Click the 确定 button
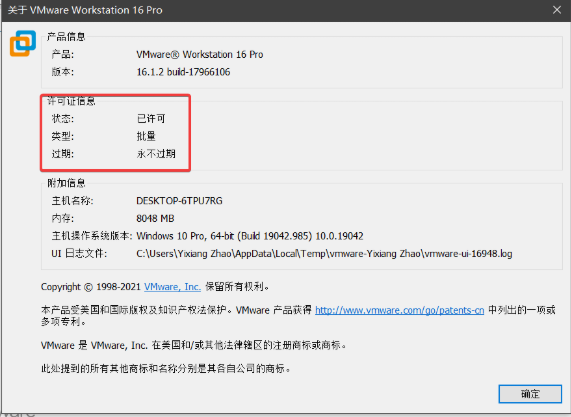 click(x=530, y=394)
